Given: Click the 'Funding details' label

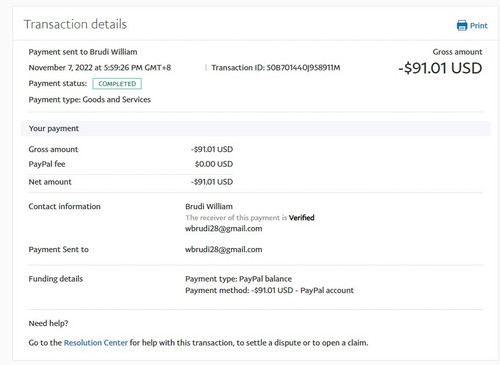Looking at the screenshot, I should [x=56, y=279].
